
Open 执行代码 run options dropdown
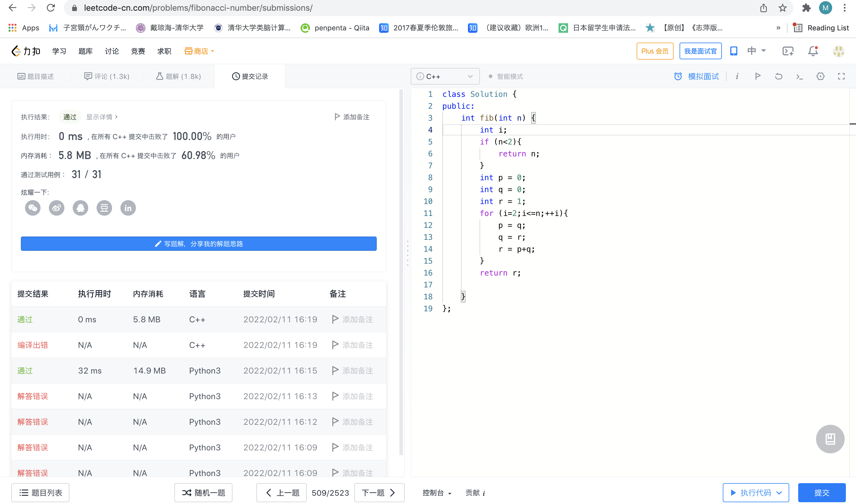[x=779, y=492]
